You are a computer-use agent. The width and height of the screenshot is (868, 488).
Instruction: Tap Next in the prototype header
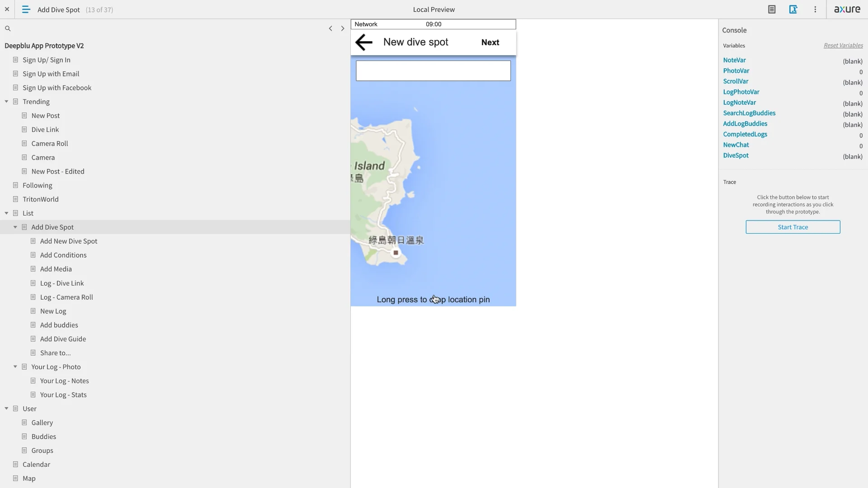coord(490,42)
